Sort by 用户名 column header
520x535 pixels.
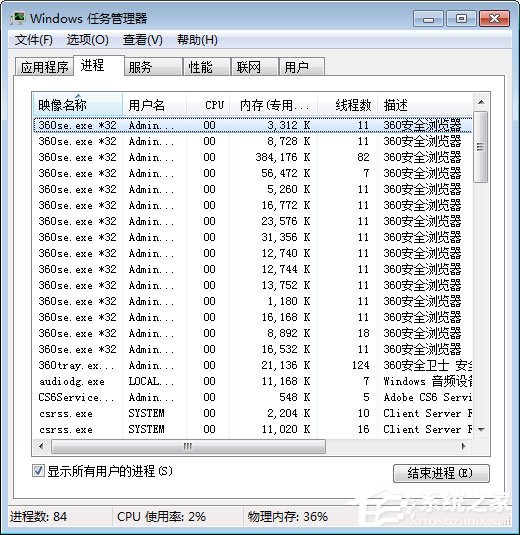[x=154, y=104]
